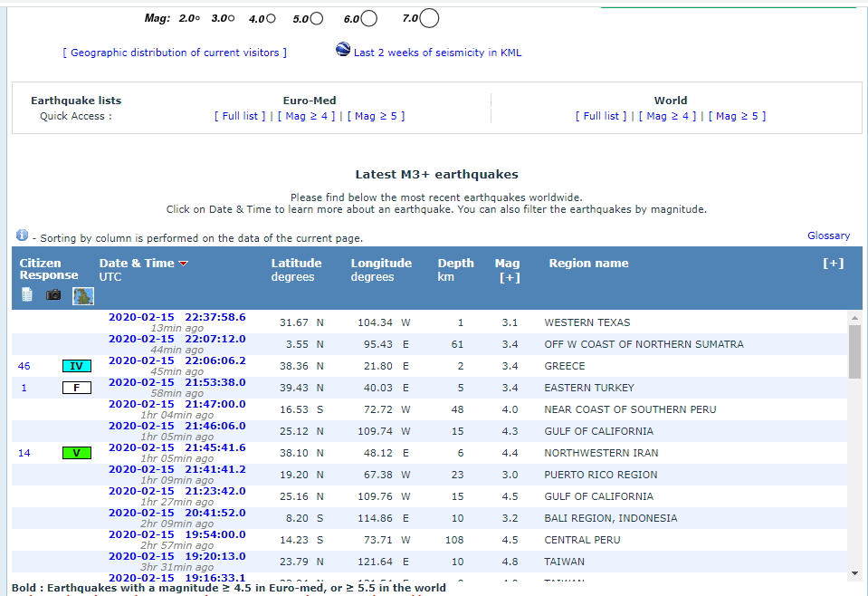Click the PUERTO RICO REGION text
Screen dimensions: 868x596
tap(601, 475)
